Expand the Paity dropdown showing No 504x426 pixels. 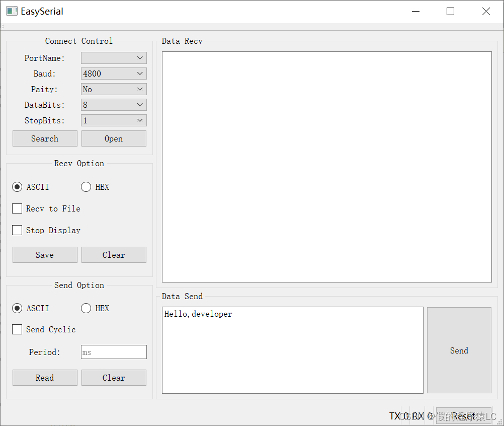pos(114,89)
